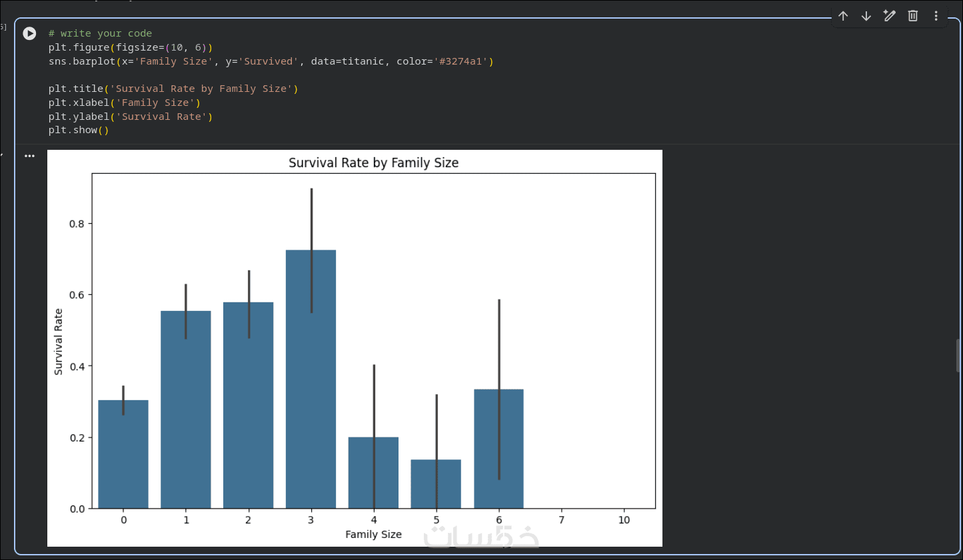The height and width of the screenshot is (560, 963).
Task: Click the chart title 'Survival Rate by Family Size'
Action: coord(373,162)
